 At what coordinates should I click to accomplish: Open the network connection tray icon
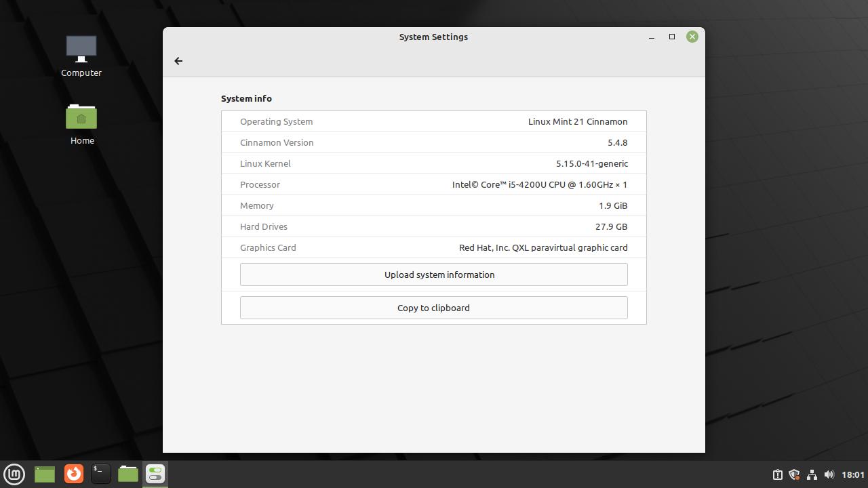[x=812, y=474]
